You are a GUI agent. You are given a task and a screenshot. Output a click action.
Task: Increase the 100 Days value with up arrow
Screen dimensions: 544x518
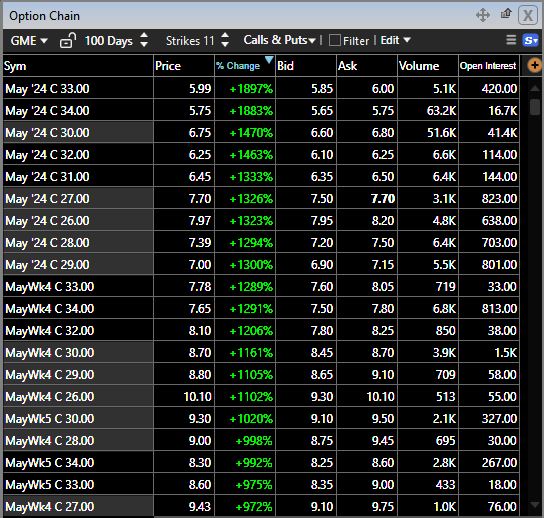144,35
